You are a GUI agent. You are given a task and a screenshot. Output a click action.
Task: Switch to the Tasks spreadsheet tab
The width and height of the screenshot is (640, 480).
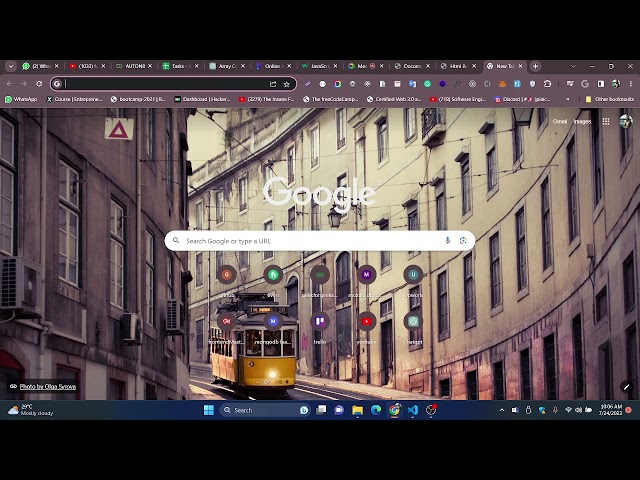180,66
